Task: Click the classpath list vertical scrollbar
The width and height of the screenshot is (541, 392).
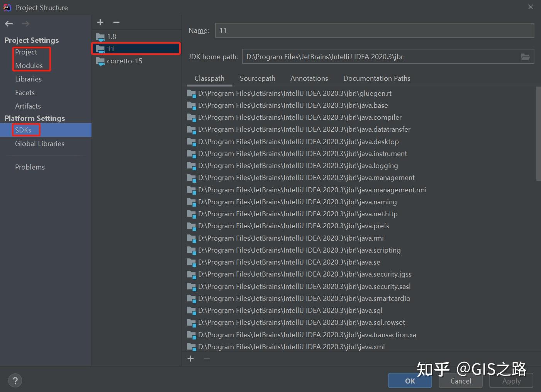Action: pos(538,134)
